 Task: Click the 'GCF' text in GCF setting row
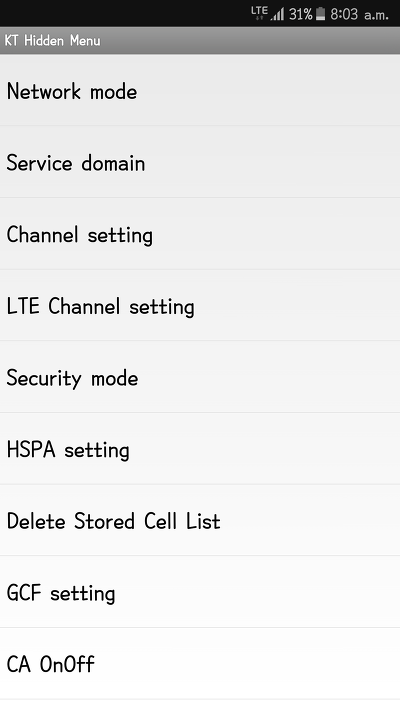pyautogui.click(x=24, y=593)
